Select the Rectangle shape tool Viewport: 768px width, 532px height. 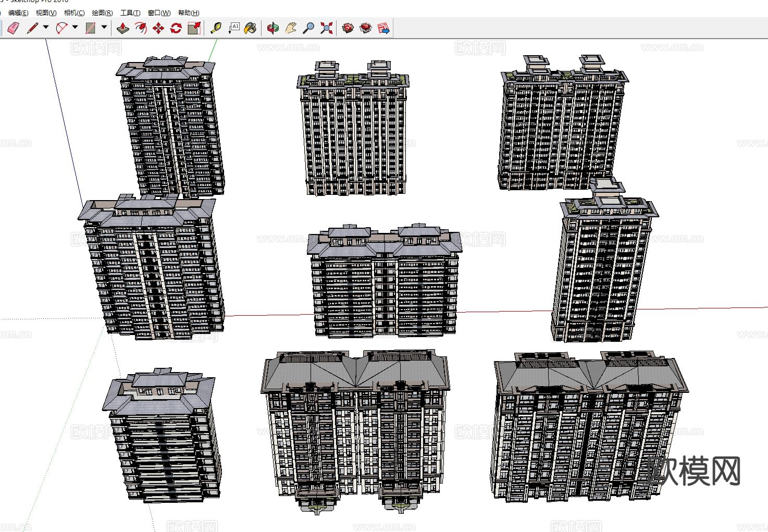click(91, 28)
